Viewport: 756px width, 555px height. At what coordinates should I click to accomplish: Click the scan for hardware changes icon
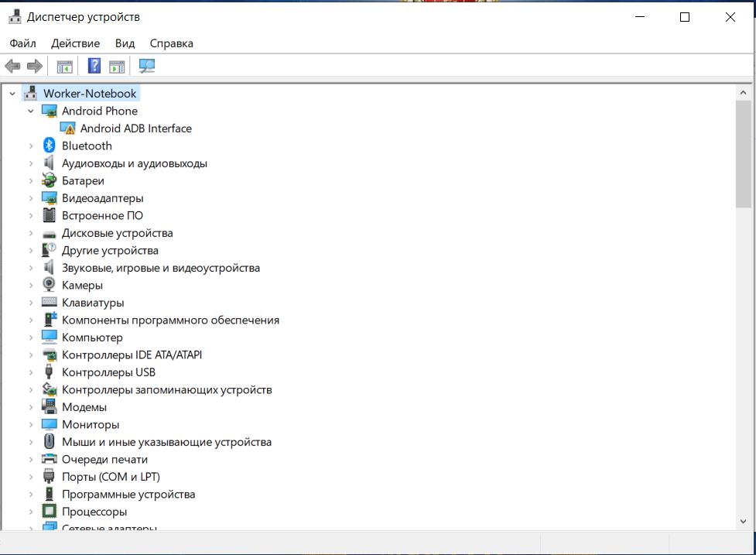coord(146,66)
